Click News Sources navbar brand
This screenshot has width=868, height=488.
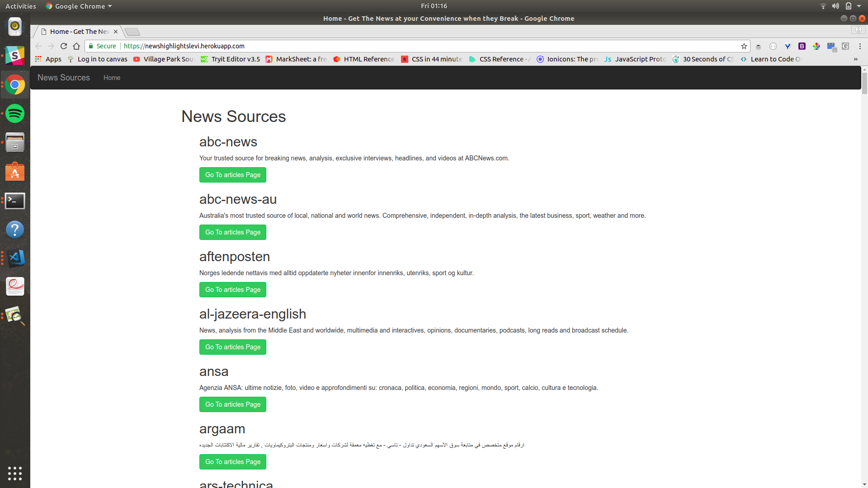coord(64,78)
